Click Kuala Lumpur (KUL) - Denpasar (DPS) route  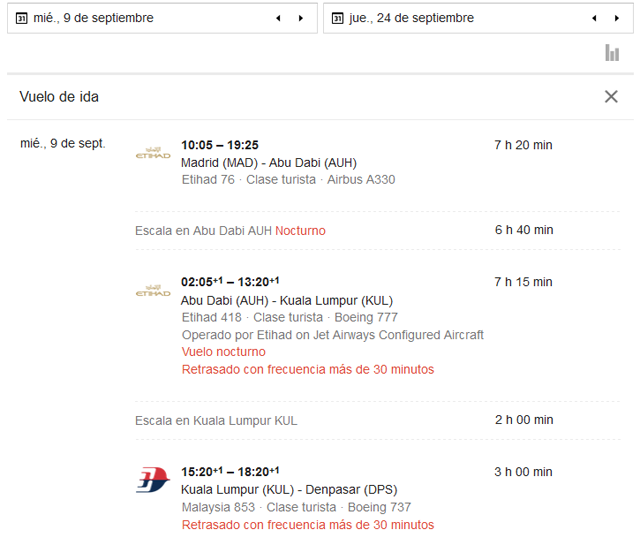click(280, 489)
